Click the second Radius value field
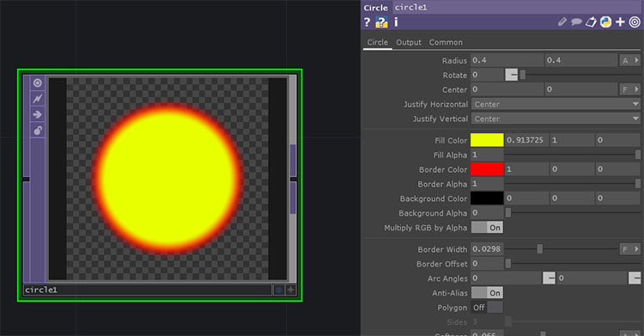Screen dimensions: 644x336 (581, 60)
